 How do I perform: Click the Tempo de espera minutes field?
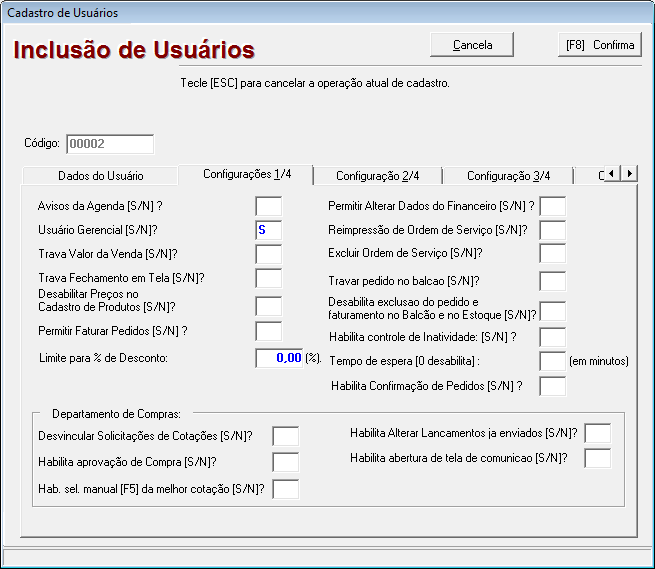(552, 361)
